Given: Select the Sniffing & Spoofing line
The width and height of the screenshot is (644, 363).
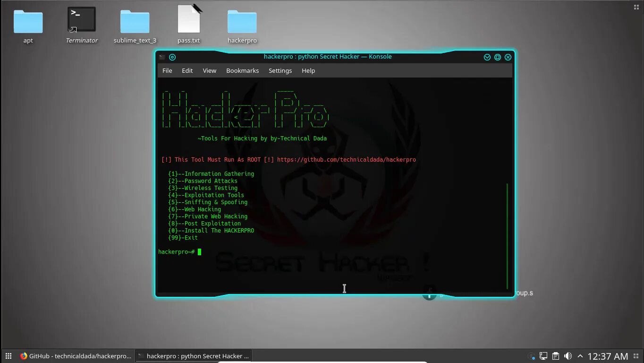Looking at the screenshot, I should click(208, 202).
